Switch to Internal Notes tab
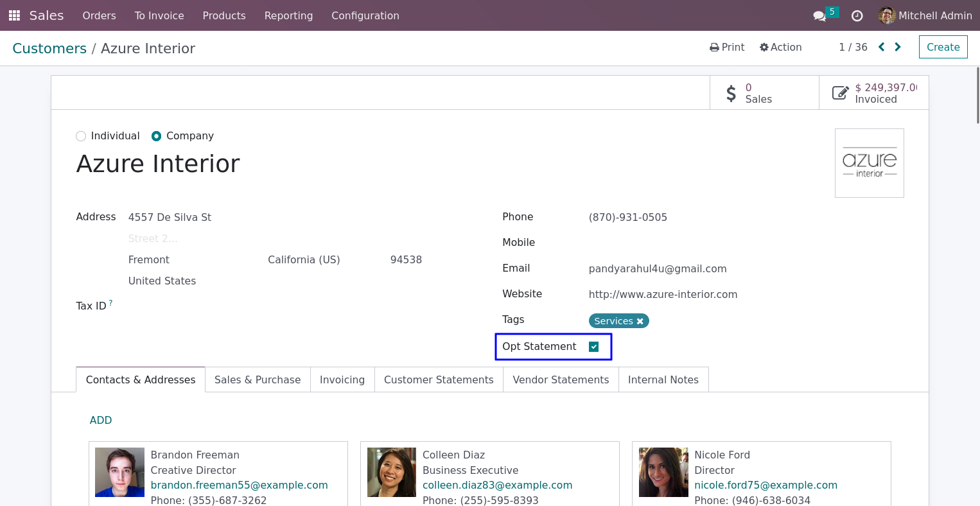980x506 pixels. point(663,379)
